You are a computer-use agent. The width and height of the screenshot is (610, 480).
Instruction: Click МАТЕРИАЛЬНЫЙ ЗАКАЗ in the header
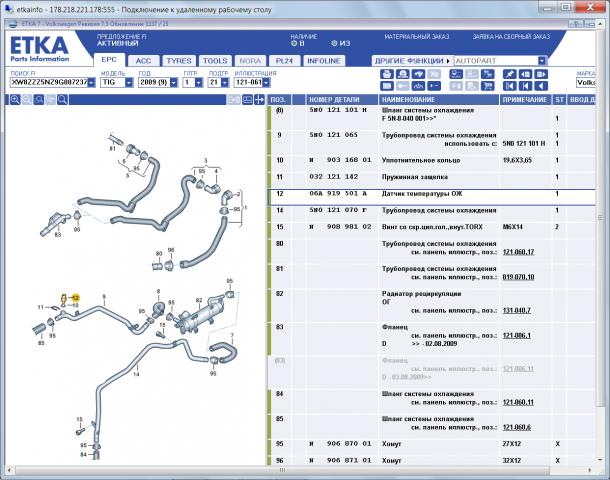click(x=417, y=37)
